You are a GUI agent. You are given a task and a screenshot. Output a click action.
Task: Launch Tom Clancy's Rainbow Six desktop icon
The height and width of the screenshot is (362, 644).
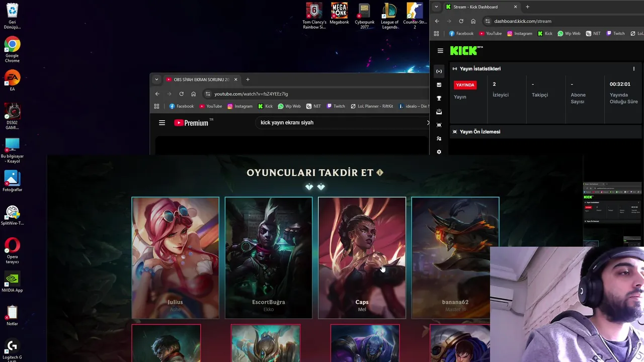314,16
